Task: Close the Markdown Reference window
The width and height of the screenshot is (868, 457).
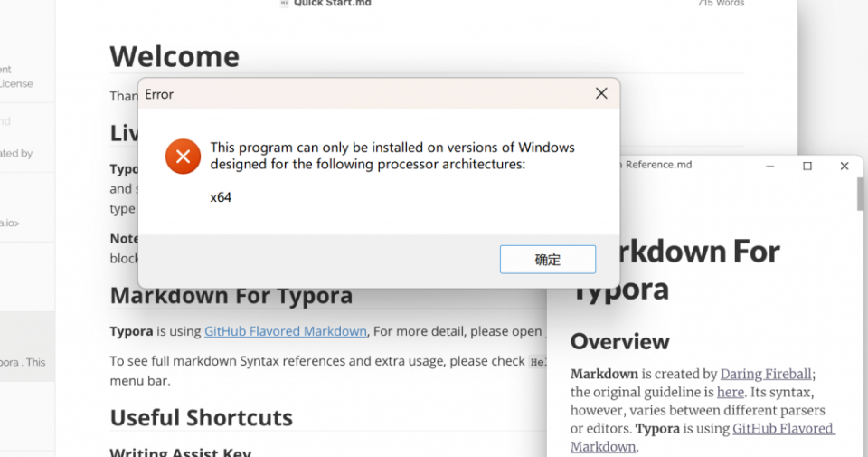Action: click(844, 166)
